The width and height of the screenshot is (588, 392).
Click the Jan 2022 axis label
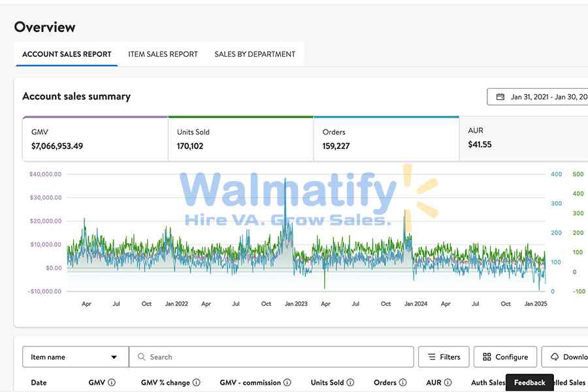point(176,303)
